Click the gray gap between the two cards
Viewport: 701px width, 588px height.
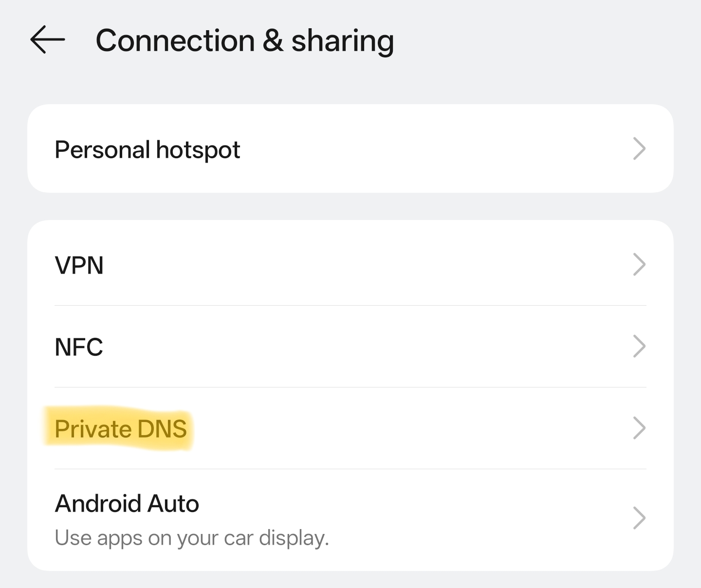[350, 206]
